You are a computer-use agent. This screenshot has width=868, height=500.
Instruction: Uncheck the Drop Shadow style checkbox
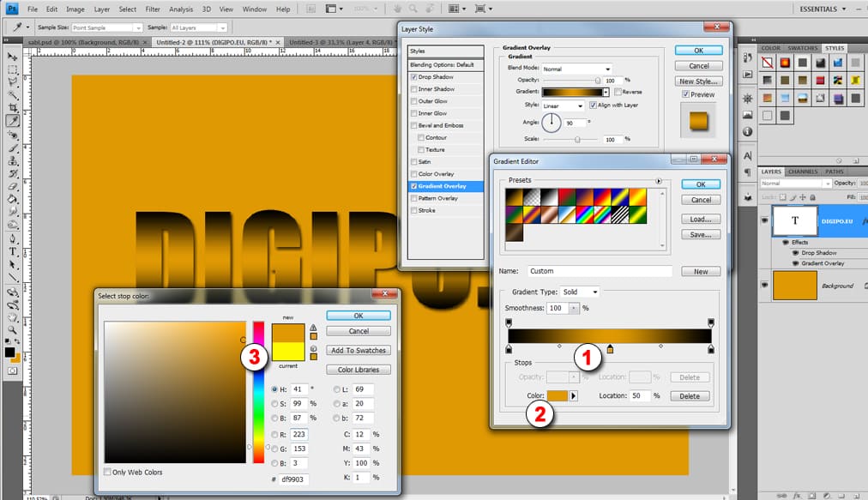[414, 77]
